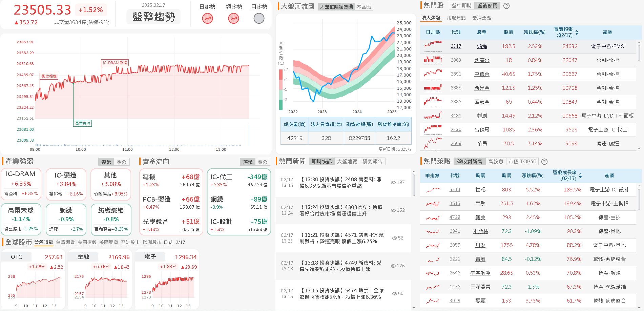Screen dimensions: 644x311
Task: Open the 當沖焦點 tab
Action: (x=482, y=18)
